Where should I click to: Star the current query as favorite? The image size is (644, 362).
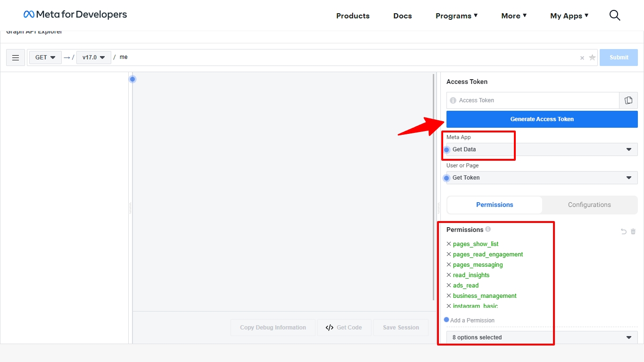(x=592, y=58)
